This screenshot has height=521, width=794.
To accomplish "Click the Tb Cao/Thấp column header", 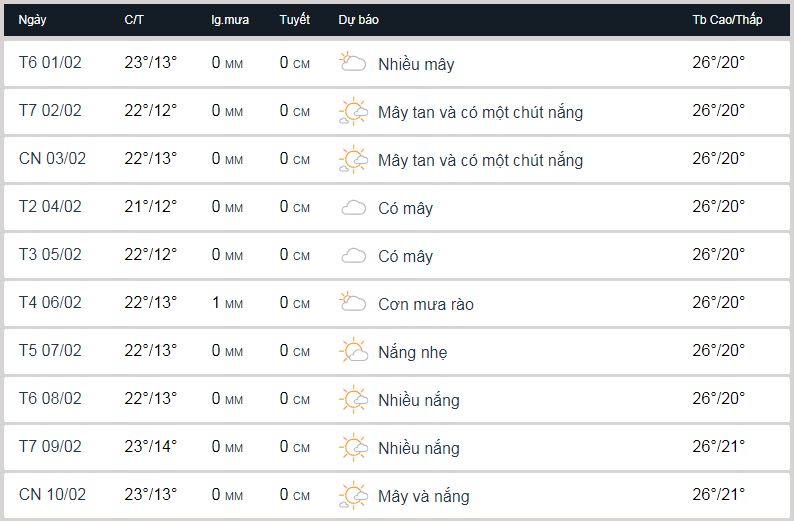I will (x=727, y=20).
